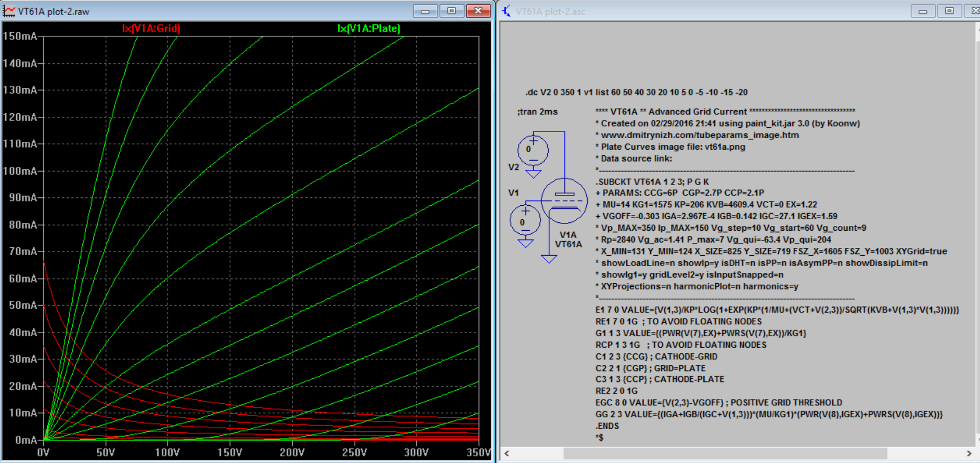Image resolution: width=980 pixels, height=463 pixels.
Task: Click right arrow of schematic horizontal scrollbar
Action: tap(969, 454)
